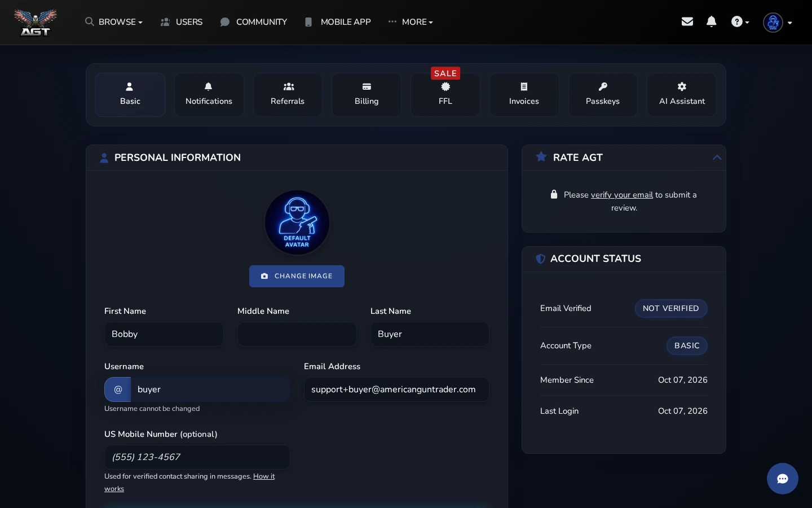Click the Rate AGT star icon
812x508 pixels.
[541, 157]
